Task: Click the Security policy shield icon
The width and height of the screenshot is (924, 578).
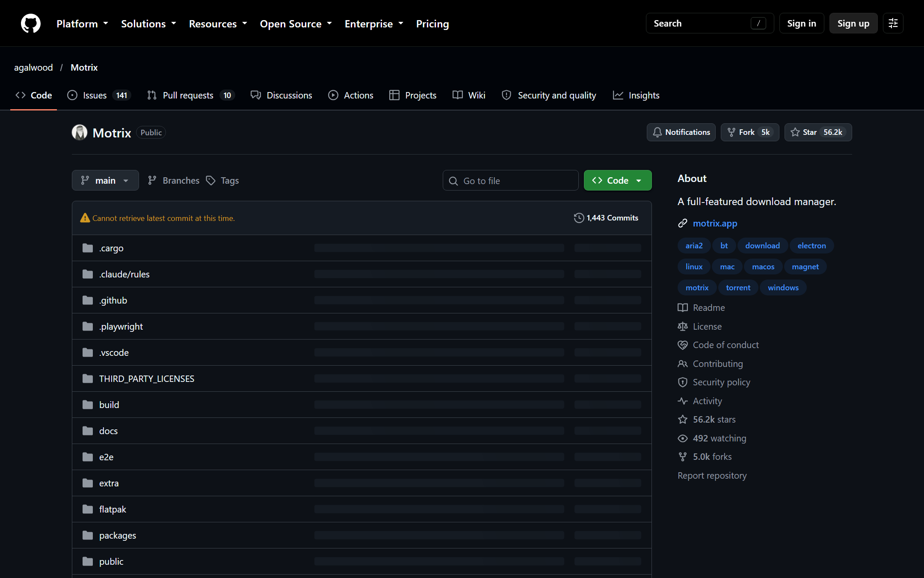Action: 683,382
